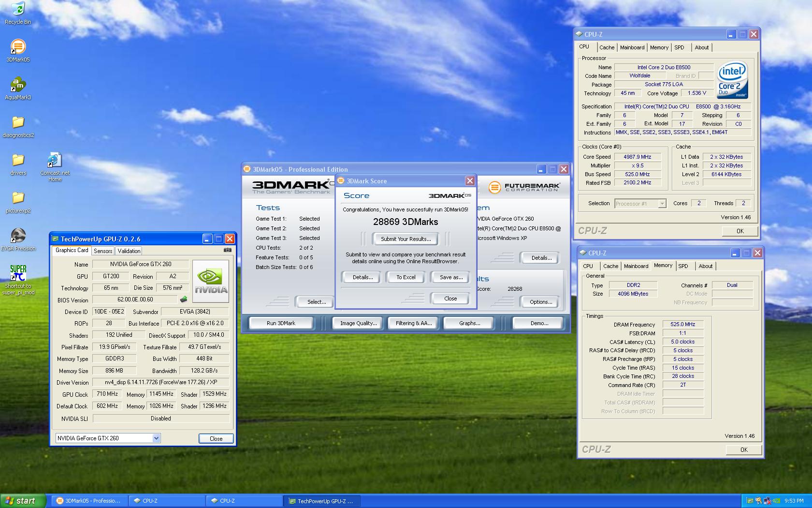Click the 28869 3DMarks score text

click(x=406, y=222)
